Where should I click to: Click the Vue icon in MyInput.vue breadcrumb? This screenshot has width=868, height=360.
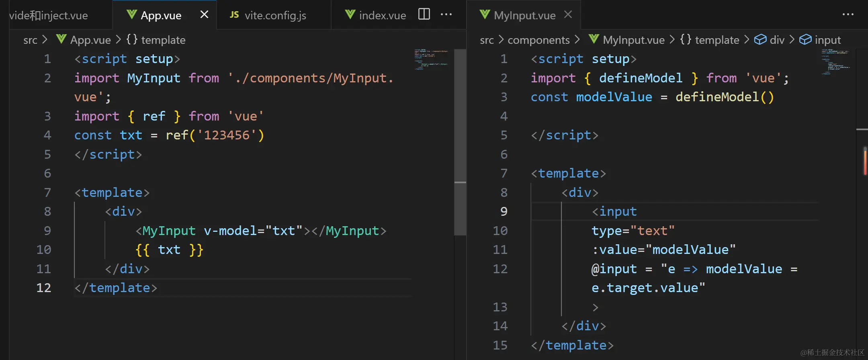click(x=594, y=39)
